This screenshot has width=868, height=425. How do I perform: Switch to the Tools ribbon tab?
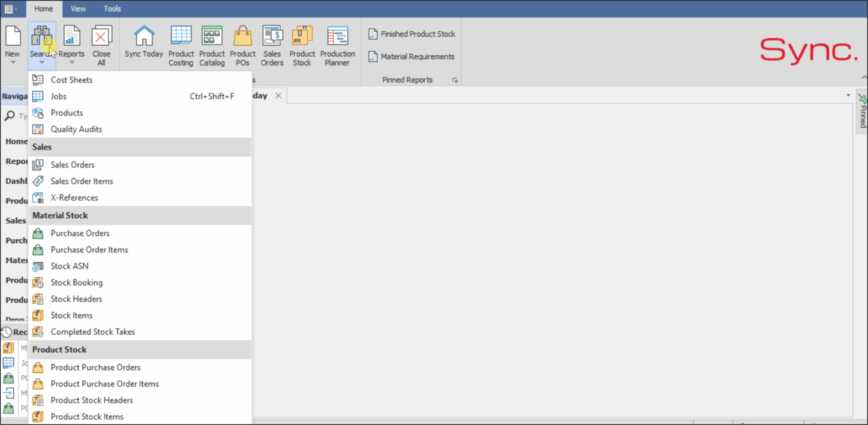pos(112,9)
